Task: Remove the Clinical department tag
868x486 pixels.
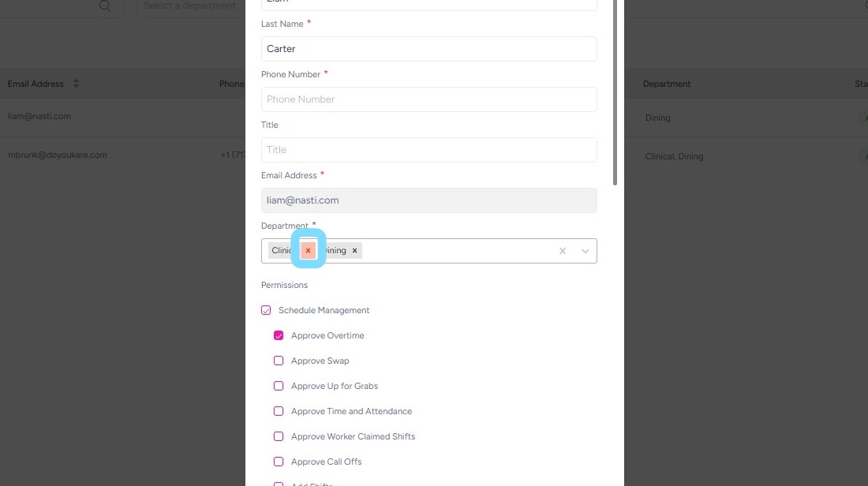Action: tap(309, 251)
